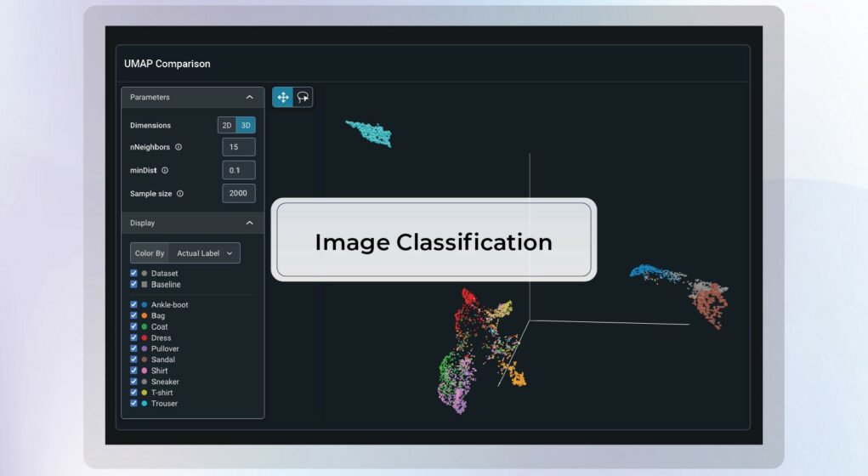Click the cyan Trouser cluster in plot
Viewport: 868px width, 476px height.
(371, 133)
